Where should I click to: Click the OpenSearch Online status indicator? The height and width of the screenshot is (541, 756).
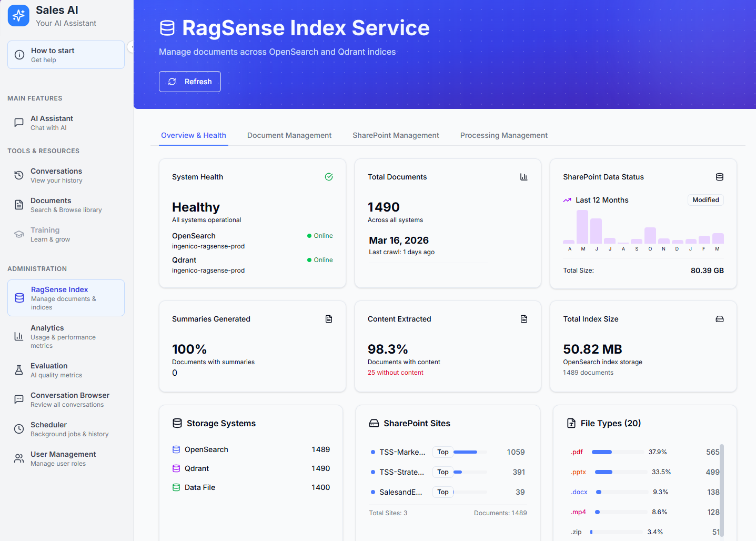point(320,236)
